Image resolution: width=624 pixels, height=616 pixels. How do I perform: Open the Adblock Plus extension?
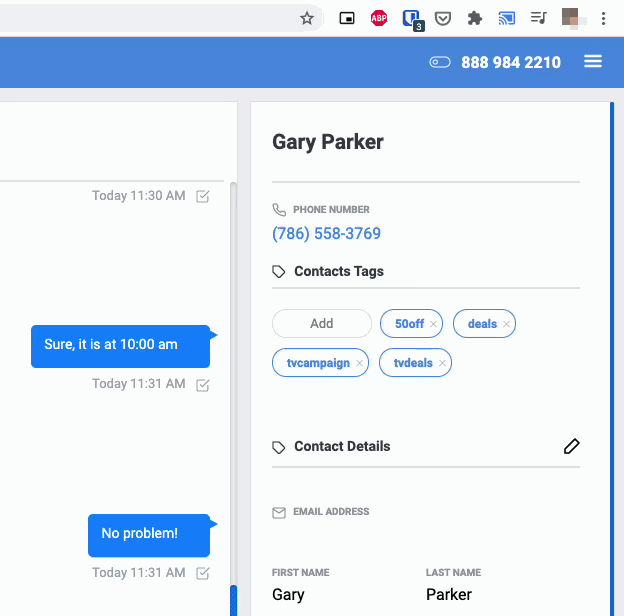point(379,18)
